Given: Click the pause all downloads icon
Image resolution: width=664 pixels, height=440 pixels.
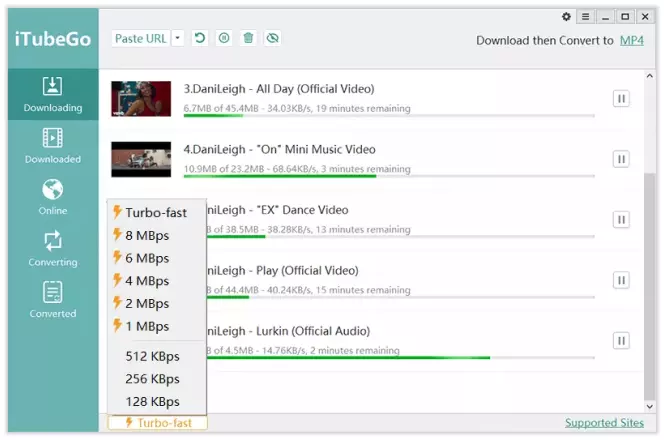Looking at the screenshot, I should click(224, 38).
